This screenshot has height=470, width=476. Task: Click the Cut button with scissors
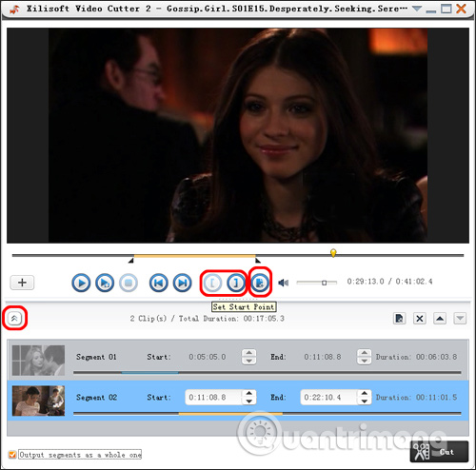pyautogui.click(x=439, y=452)
